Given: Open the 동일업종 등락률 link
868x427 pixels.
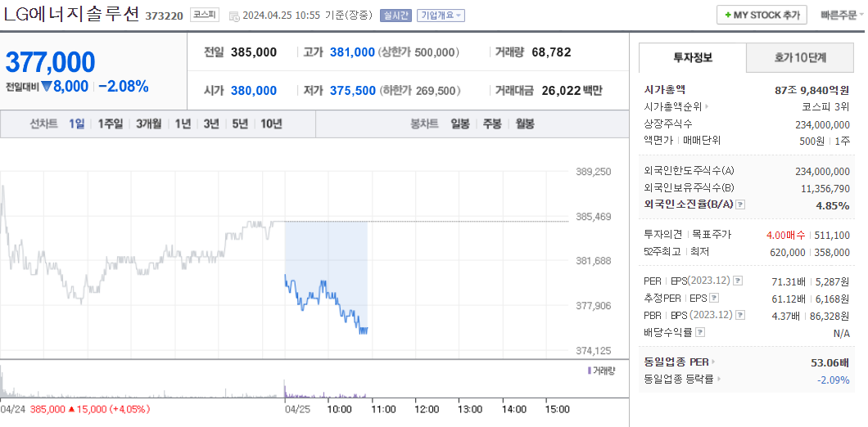Looking at the screenshot, I should [x=679, y=380].
